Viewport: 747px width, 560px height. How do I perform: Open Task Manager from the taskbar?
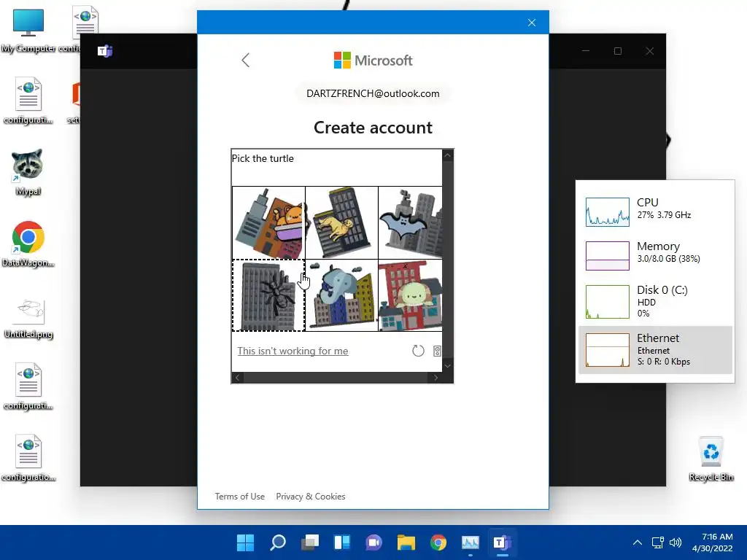click(471, 542)
